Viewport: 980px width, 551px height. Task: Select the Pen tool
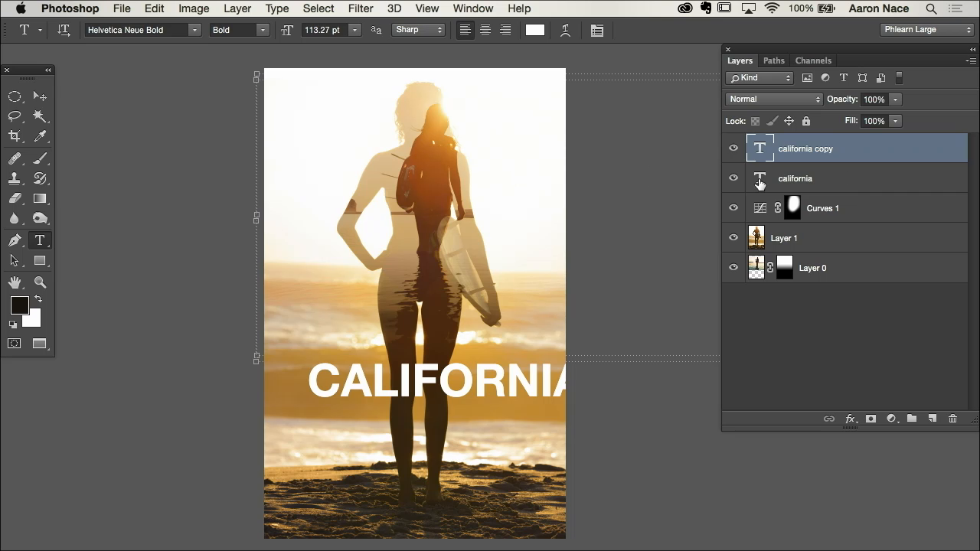(15, 240)
